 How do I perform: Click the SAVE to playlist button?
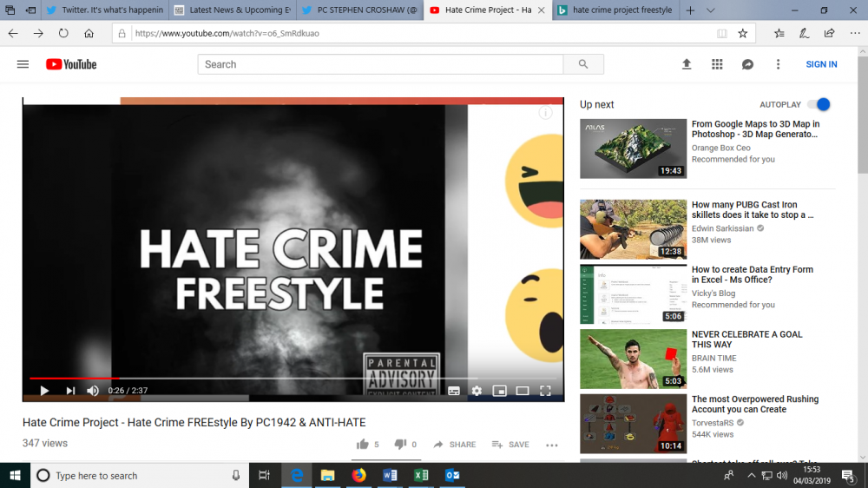click(x=510, y=445)
